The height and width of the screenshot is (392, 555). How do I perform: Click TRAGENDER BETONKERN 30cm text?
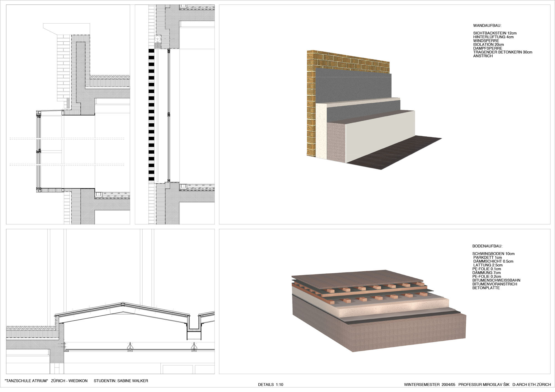pyautogui.click(x=503, y=52)
